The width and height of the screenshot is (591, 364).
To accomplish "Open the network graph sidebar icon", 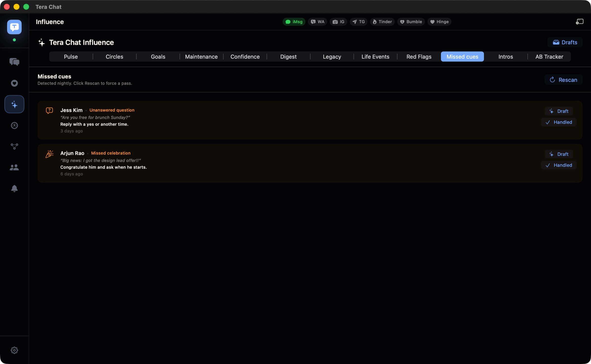I will click(x=14, y=146).
